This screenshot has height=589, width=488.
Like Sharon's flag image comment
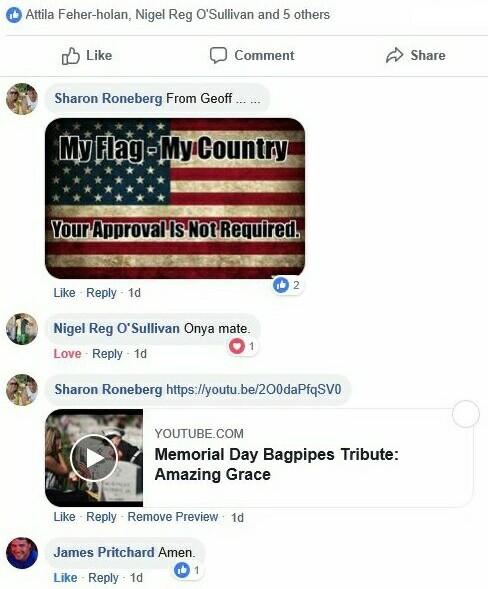tap(64, 293)
